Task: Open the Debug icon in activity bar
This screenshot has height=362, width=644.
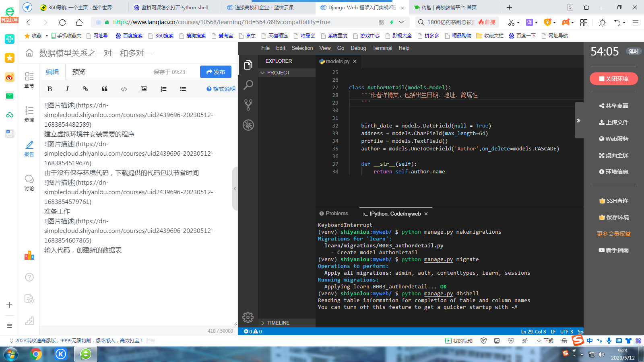Action: 248,125
